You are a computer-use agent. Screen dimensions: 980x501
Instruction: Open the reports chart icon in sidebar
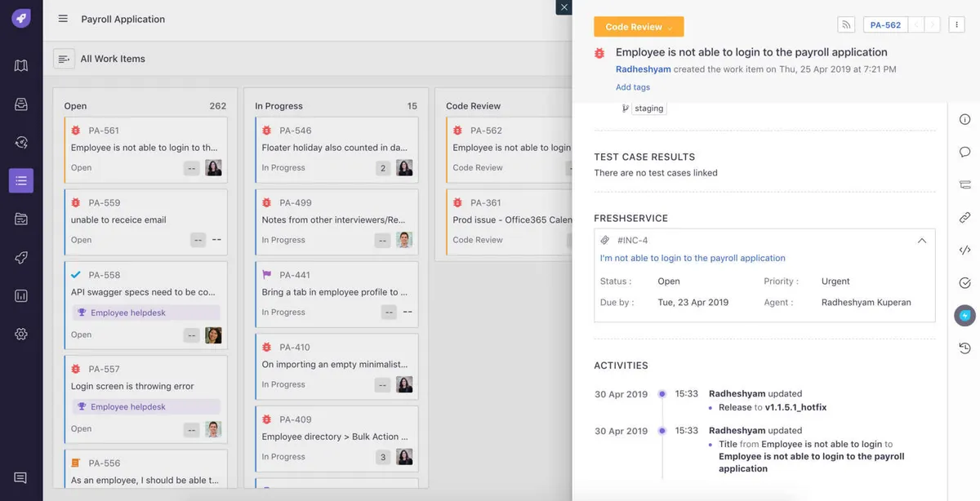[x=21, y=295]
